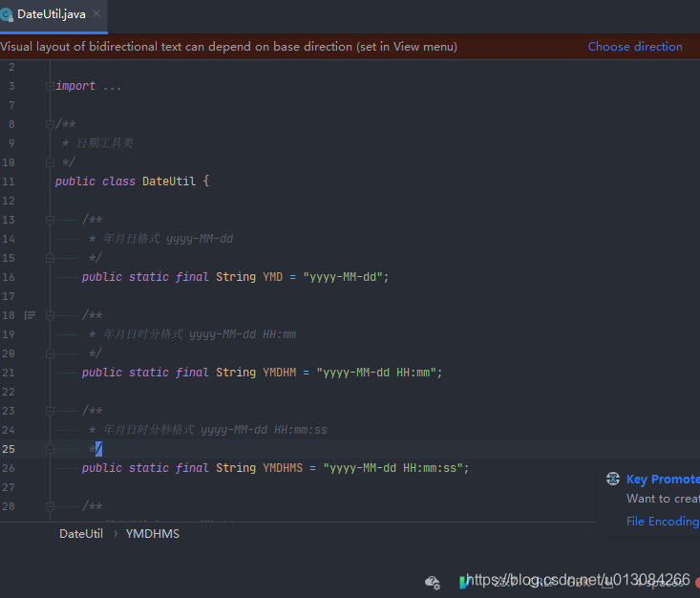This screenshot has width=700, height=598.
Task: Click the "yyyy-MM-dd HH:mm:ss" string on line 26
Action: (392, 468)
